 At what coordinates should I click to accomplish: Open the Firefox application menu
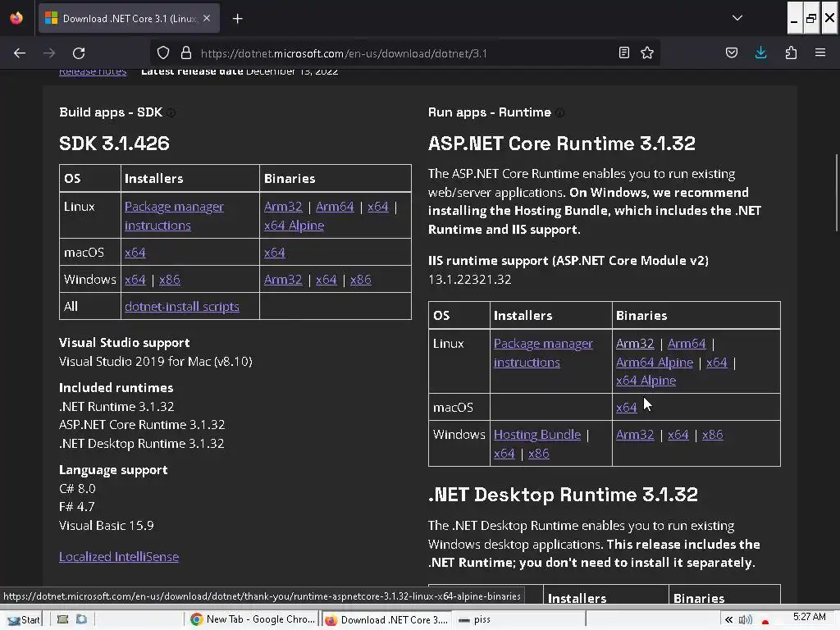pyautogui.click(x=820, y=52)
